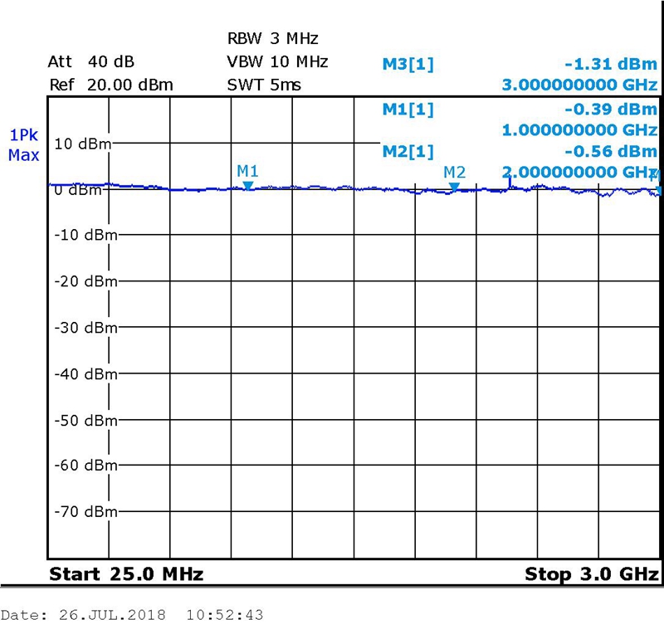The image size is (664, 644).
Task: Select the M2 marker triangle on the trace
Action: click(453, 188)
